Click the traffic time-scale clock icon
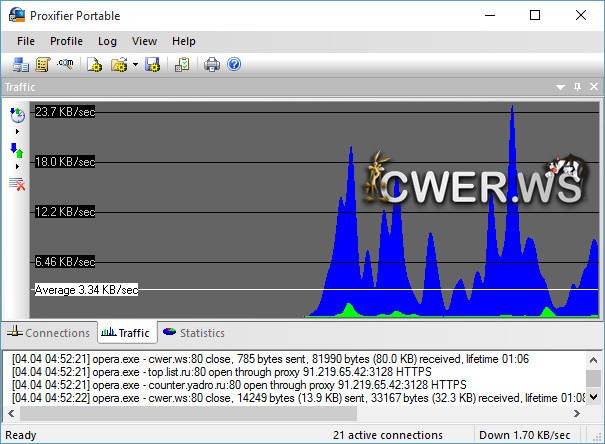The image size is (605, 444). 17,116
